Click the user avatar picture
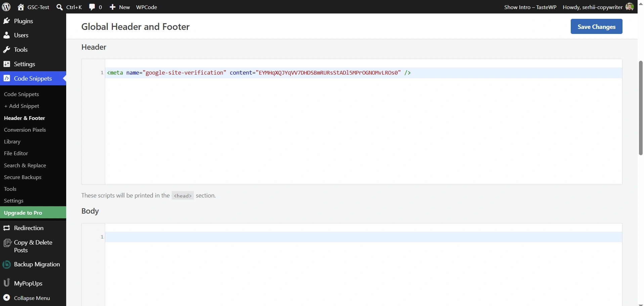This screenshot has height=306, width=644. [630, 7]
